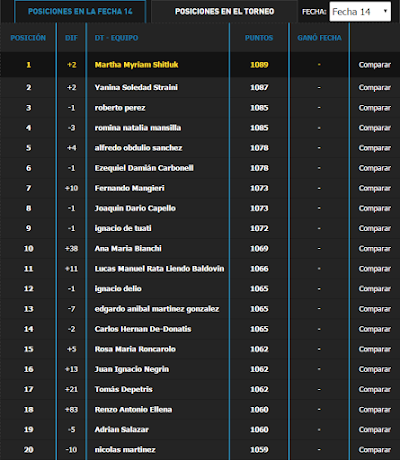This screenshot has width=400, height=460.
Task: Select team name roberto perez
Action: (120, 108)
